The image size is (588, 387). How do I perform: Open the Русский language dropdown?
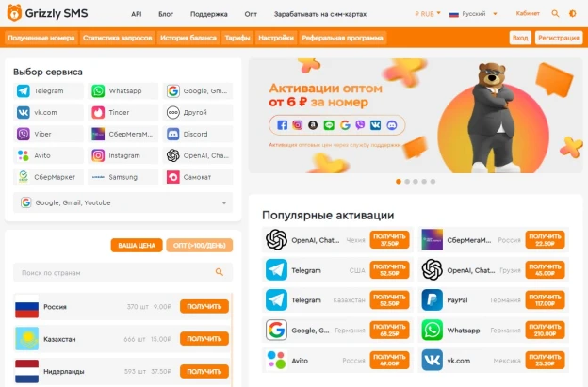point(473,14)
